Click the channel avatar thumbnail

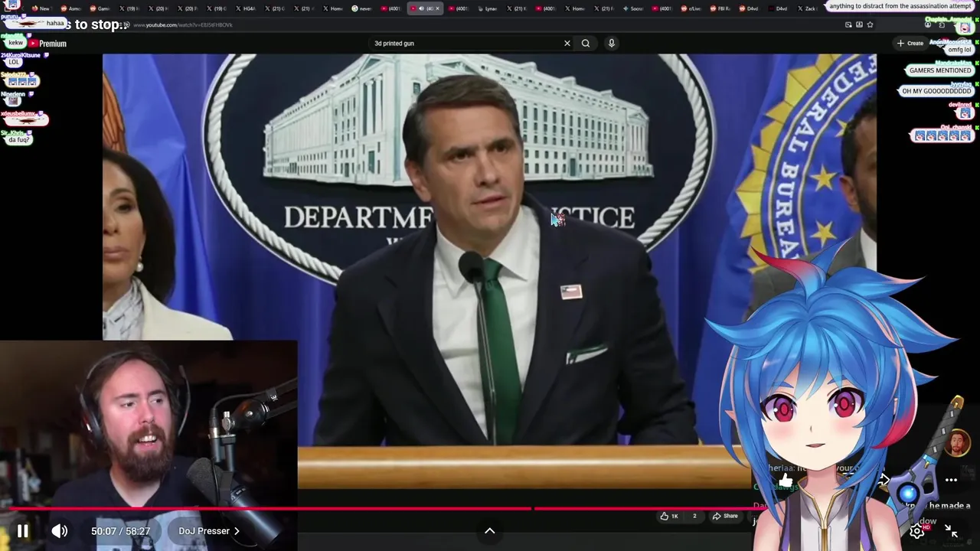click(x=958, y=442)
